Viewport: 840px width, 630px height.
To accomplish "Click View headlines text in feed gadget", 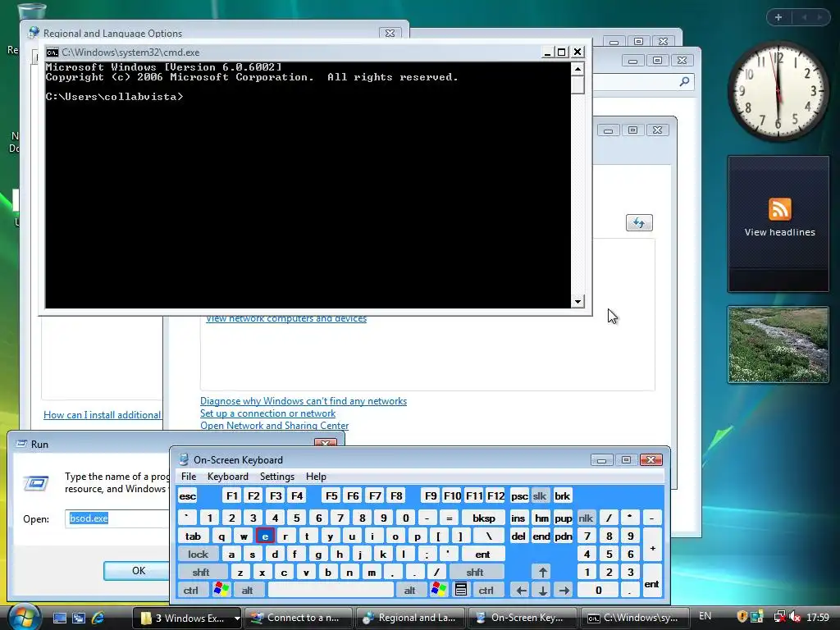I will click(x=779, y=232).
